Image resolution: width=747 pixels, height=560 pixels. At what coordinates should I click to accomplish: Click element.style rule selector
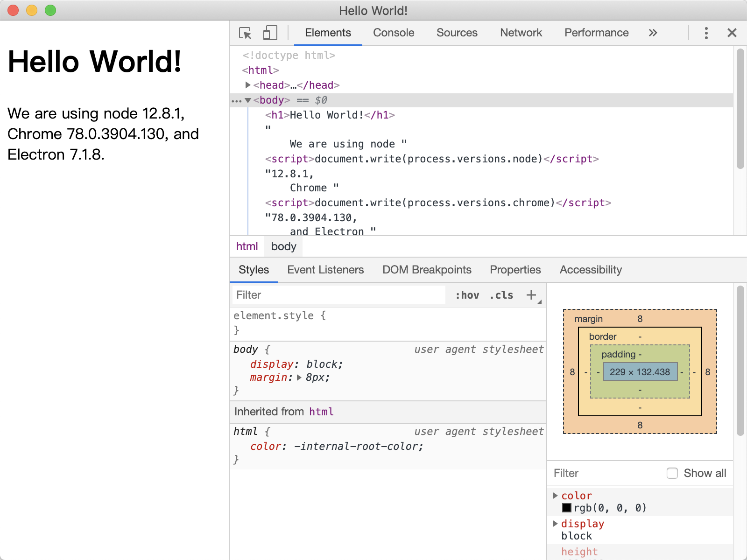pyautogui.click(x=274, y=315)
